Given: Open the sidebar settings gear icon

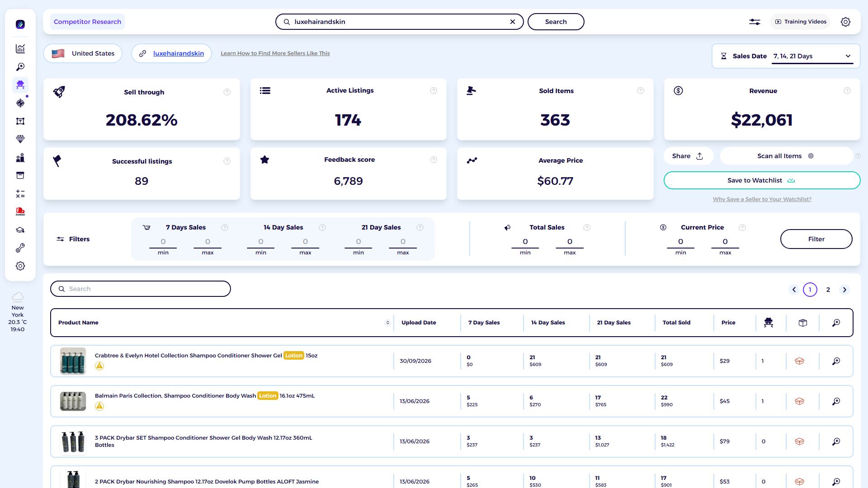Looking at the screenshot, I should [x=20, y=266].
